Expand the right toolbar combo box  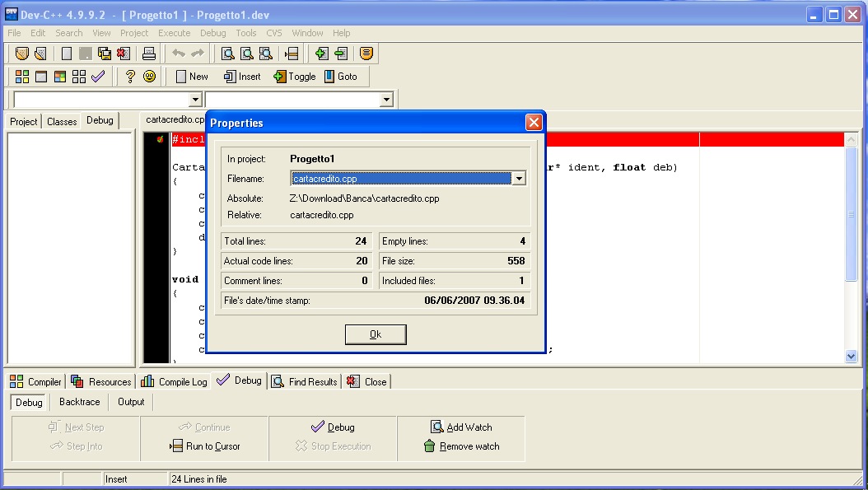coord(386,100)
